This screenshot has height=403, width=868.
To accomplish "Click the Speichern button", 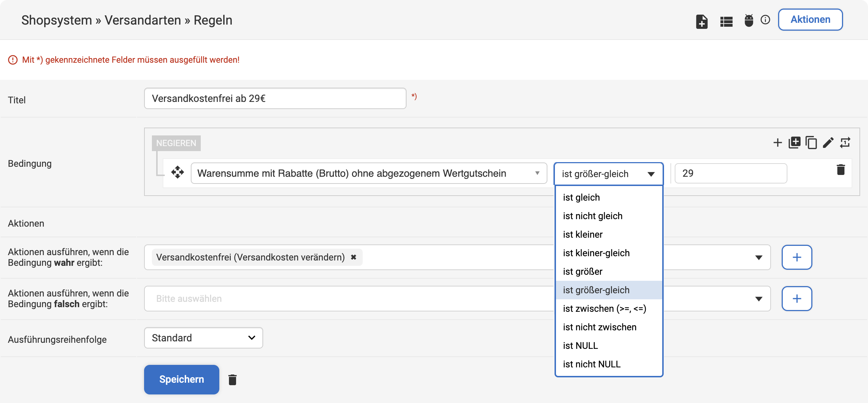I will pyautogui.click(x=182, y=379).
